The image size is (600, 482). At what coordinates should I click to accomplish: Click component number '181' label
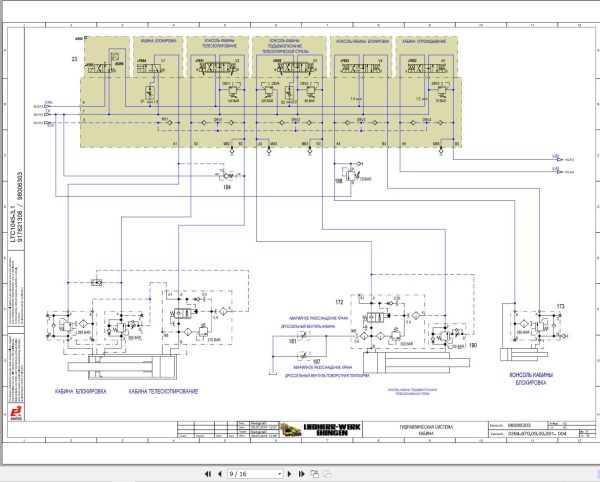[x=292, y=340]
